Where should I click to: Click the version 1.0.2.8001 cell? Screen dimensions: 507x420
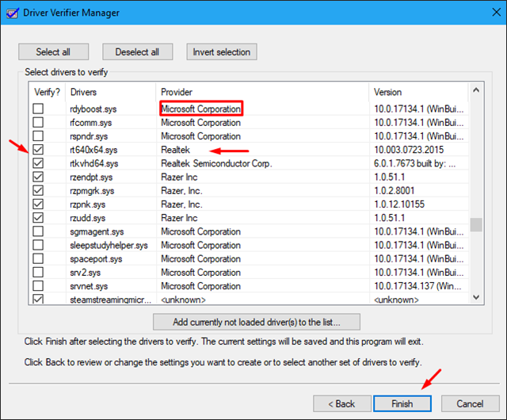395,191
